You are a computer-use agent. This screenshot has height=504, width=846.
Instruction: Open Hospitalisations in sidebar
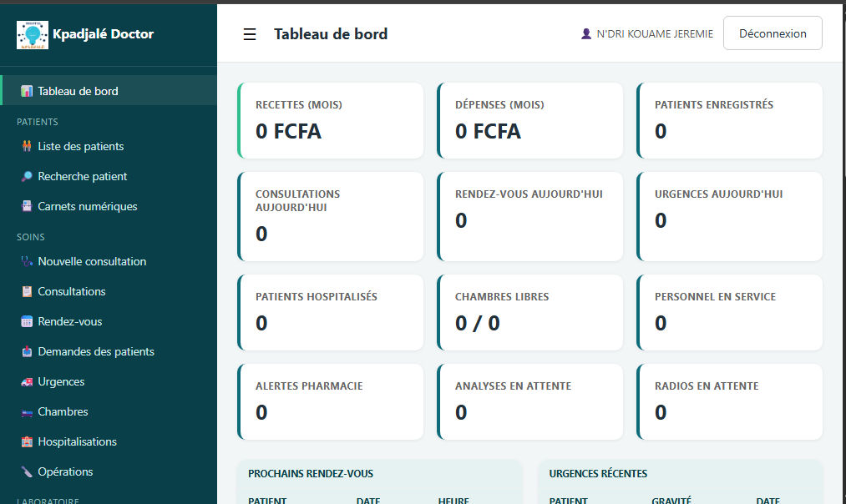click(x=109, y=442)
